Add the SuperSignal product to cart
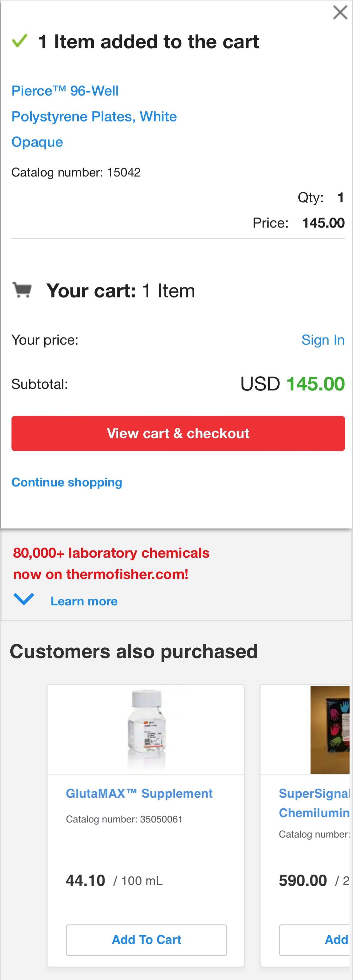Viewport: 353px width, 980px height. 316,939
